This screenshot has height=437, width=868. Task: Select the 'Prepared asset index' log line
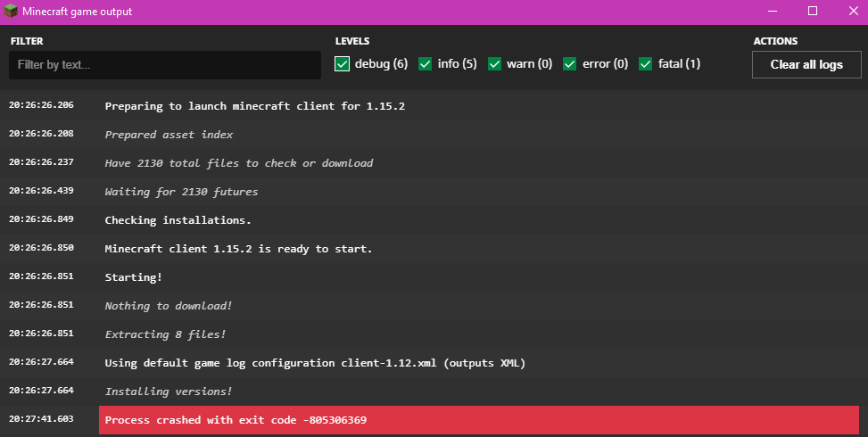pyautogui.click(x=434, y=135)
